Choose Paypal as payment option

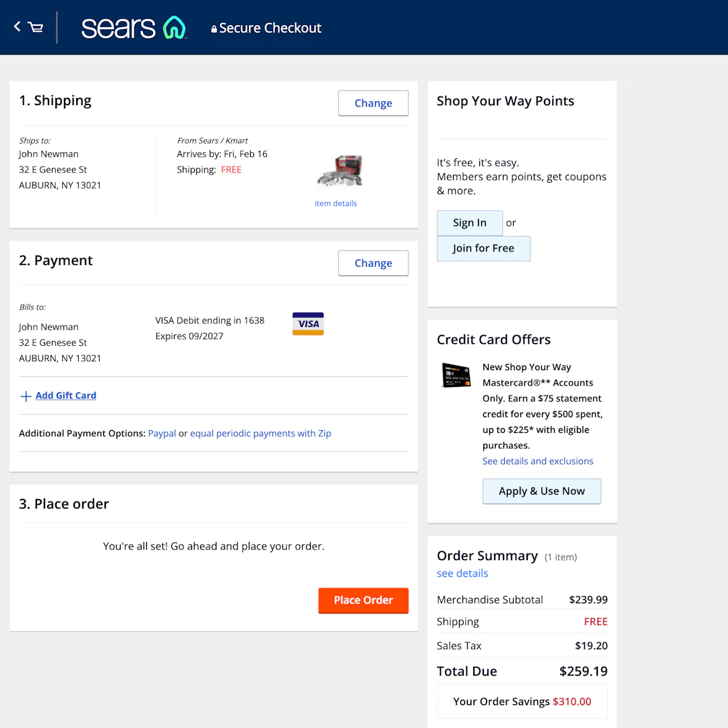(162, 433)
